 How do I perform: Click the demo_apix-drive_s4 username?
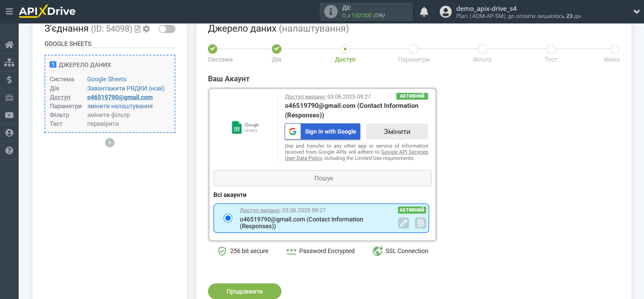coord(486,9)
